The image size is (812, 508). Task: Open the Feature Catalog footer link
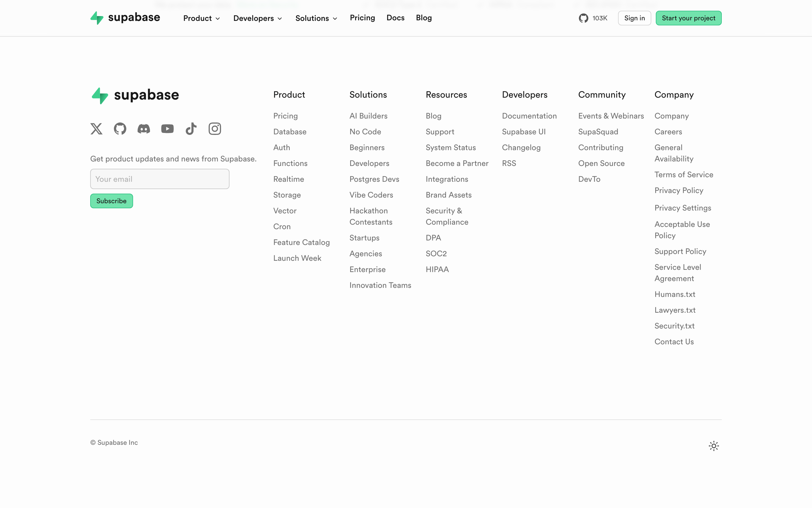301,242
